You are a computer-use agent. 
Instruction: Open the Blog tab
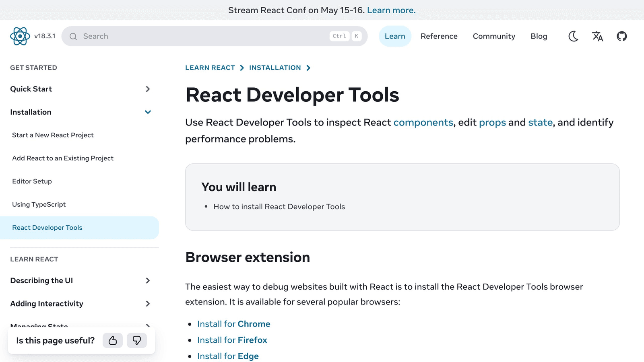tap(539, 36)
